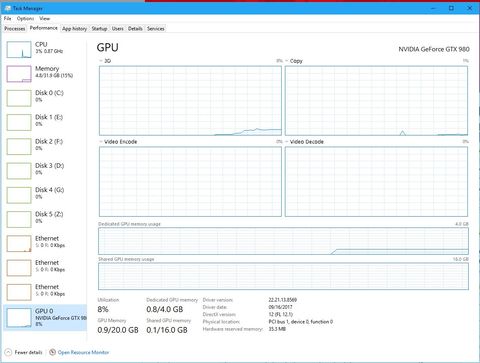480x363 pixels.
Task: Click the 8% Utilization value
Action: point(103,309)
